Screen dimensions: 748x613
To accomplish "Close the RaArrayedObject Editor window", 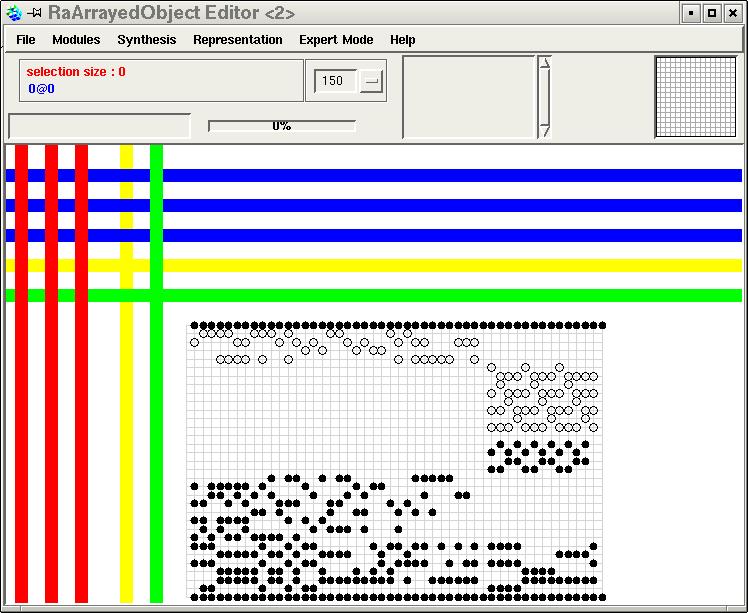I will [733, 13].
